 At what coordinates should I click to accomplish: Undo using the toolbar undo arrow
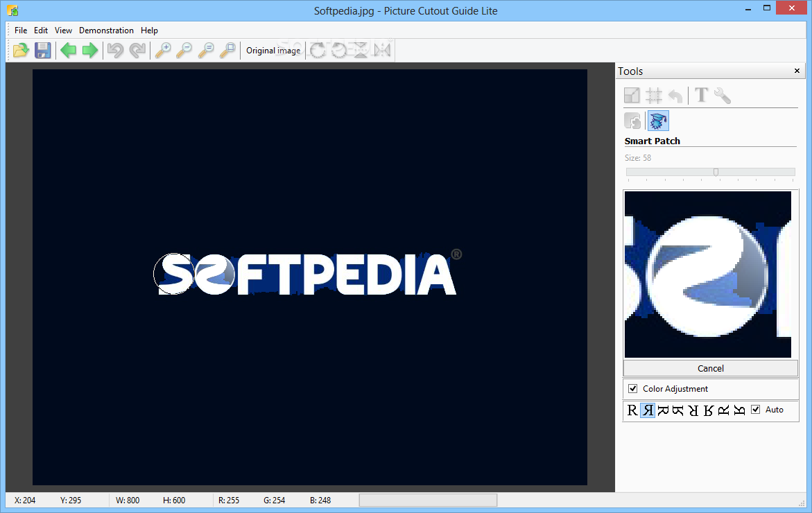click(x=115, y=50)
